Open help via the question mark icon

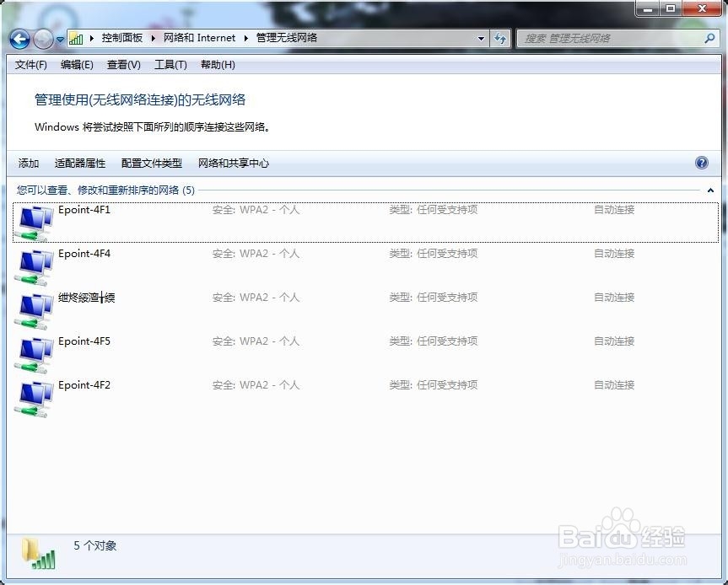point(702,163)
